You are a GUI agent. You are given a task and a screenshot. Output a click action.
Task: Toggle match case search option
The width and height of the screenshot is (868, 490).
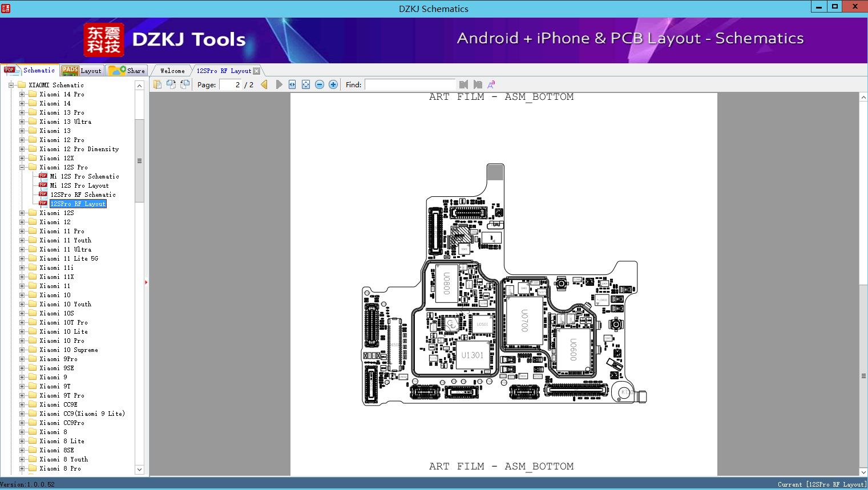tap(491, 84)
